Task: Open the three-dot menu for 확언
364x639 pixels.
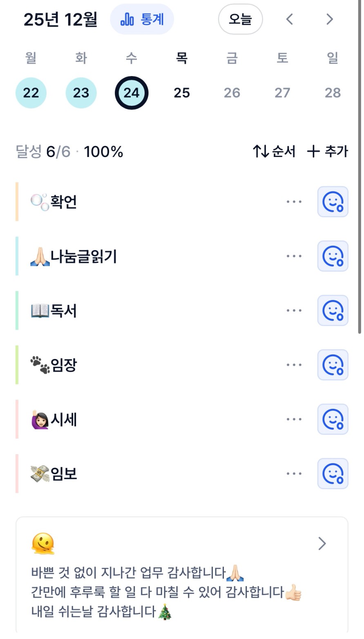Action: pyautogui.click(x=294, y=202)
